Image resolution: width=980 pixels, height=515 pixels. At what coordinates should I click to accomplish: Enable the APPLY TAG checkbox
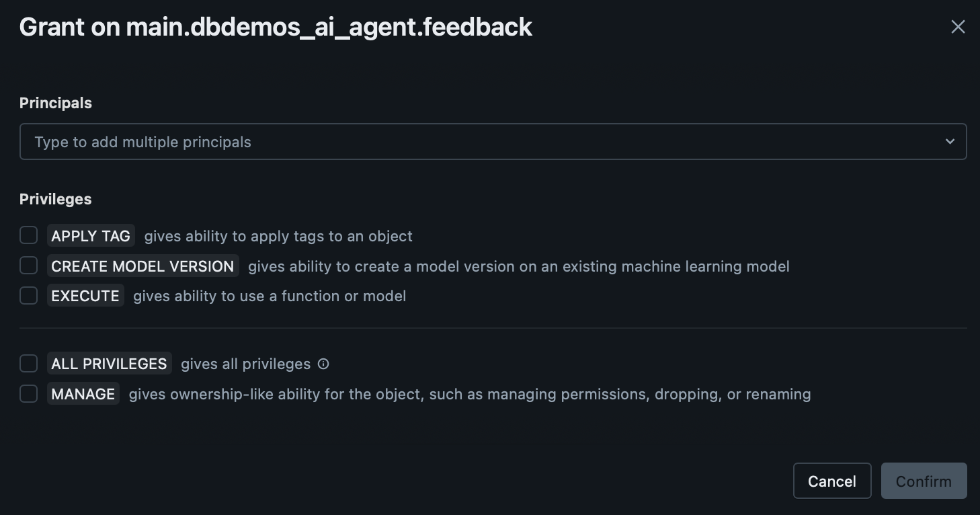tap(28, 235)
